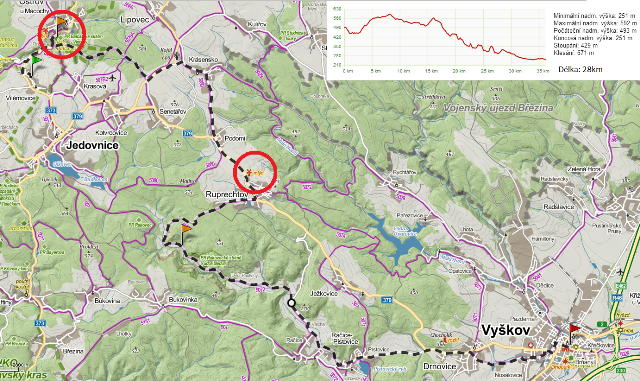
Task: Click the Olšovec pond next to Jedovnice
Action: tap(62, 166)
